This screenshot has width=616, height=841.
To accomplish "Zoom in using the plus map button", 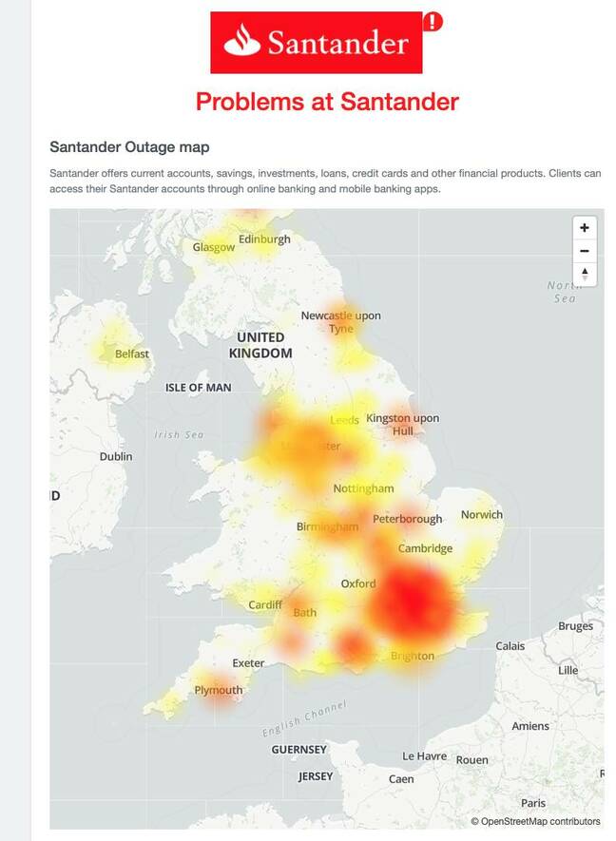I will (585, 228).
